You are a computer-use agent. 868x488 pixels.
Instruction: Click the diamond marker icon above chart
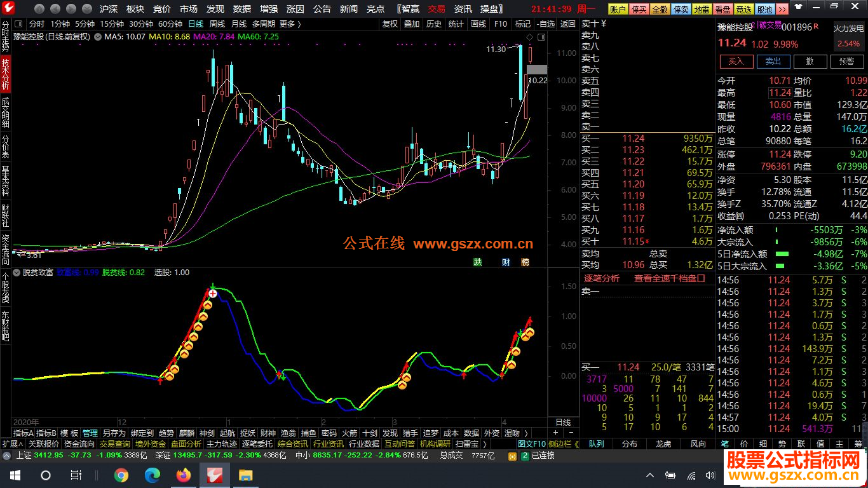[x=529, y=36]
